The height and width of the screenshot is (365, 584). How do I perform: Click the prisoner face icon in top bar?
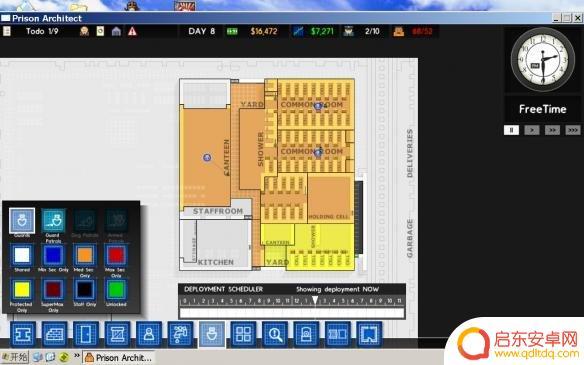coord(85,31)
